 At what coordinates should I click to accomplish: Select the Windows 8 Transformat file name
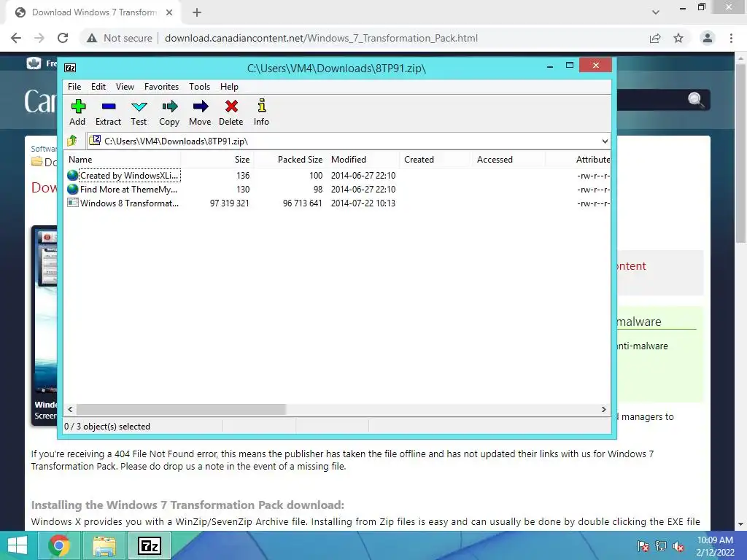click(x=129, y=203)
